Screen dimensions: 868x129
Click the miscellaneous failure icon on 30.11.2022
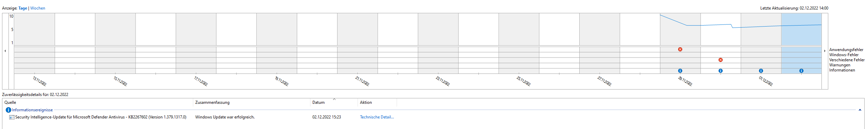720,60
